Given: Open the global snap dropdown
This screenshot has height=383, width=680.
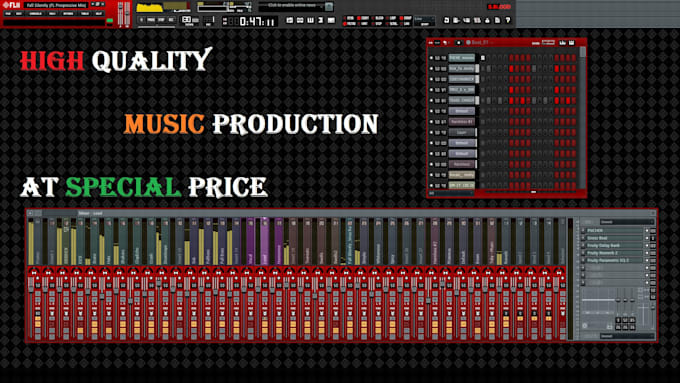Looking at the screenshot, I should coord(424,21).
